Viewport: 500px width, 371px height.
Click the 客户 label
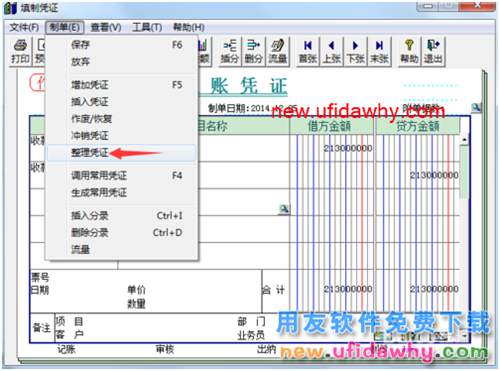pos(69,334)
